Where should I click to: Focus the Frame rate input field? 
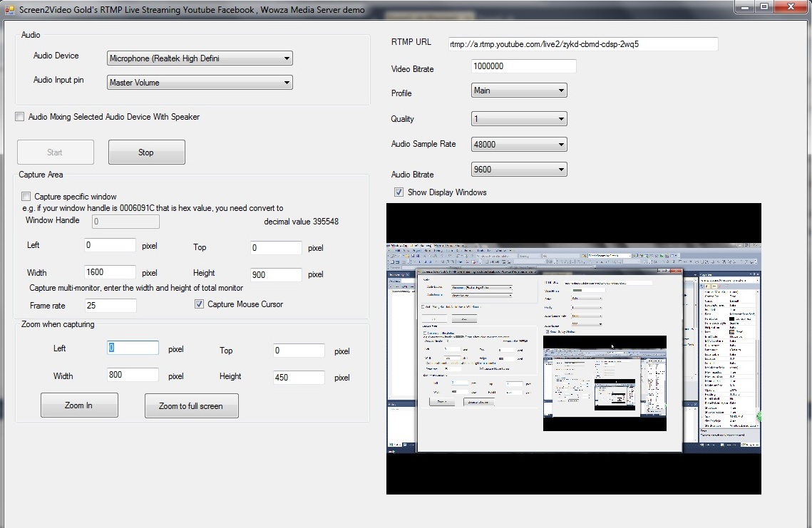pos(111,306)
